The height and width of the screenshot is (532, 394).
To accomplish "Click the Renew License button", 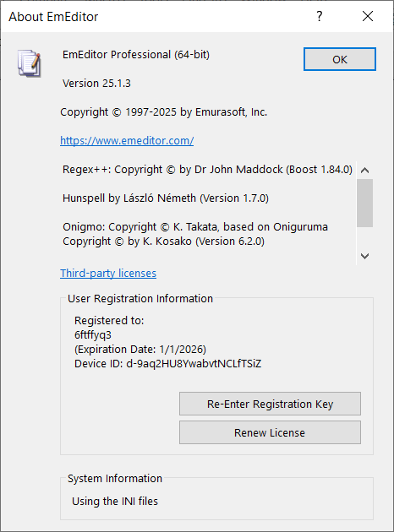I will (270, 432).
